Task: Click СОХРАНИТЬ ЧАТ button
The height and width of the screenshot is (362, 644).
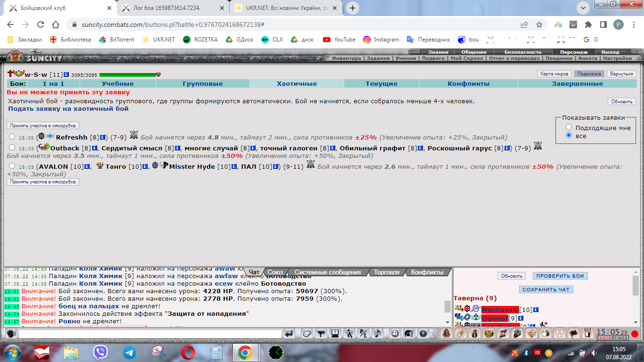Action: tap(546, 290)
